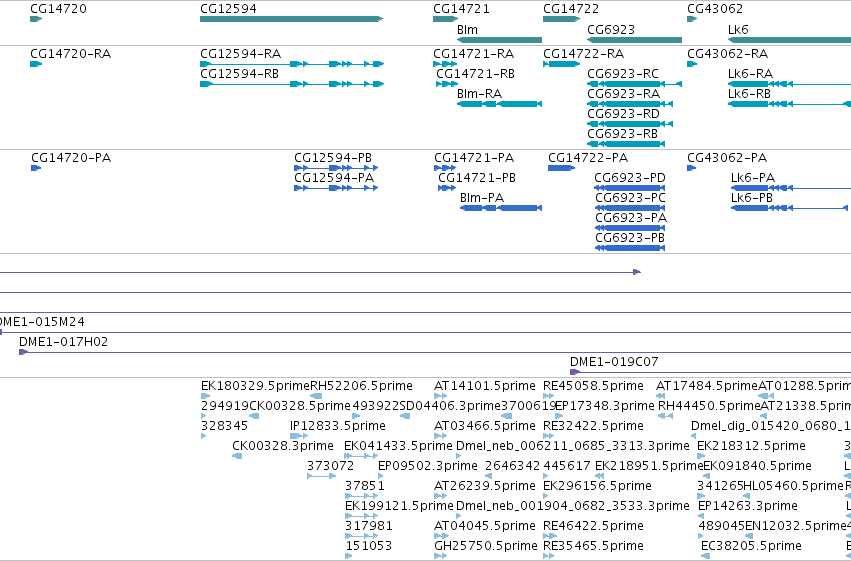This screenshot has width=851, height=561.
Task: Select the IP12833.5prime EST
Action: click(x=300, y=436)
